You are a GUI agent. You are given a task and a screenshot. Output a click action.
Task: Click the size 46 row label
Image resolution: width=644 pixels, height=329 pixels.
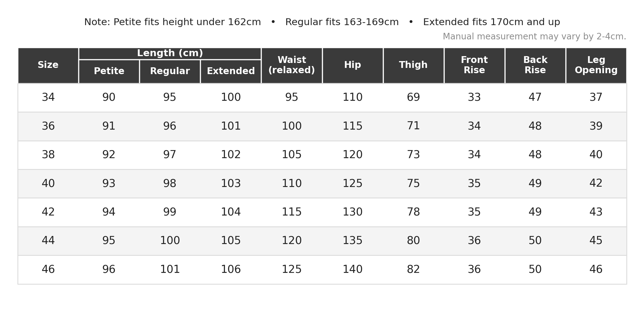click(x=48, y=269)
